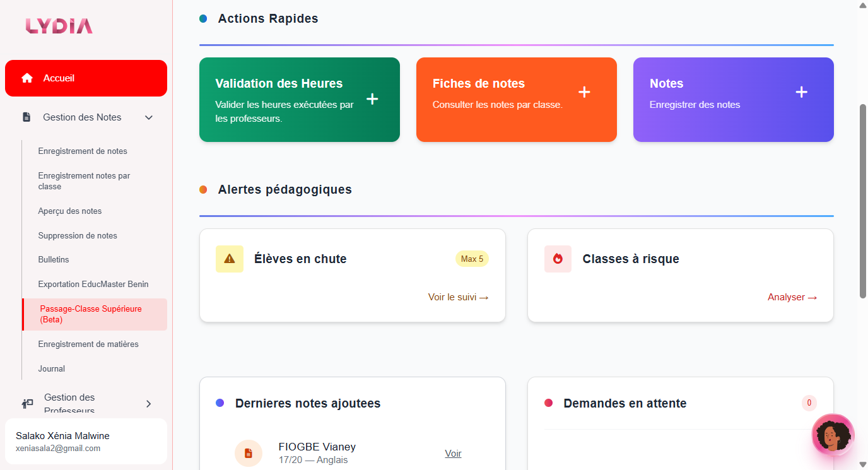Open the Salako Xénia Malwine profile card
The image size is (868, 470).
point(86,440)
